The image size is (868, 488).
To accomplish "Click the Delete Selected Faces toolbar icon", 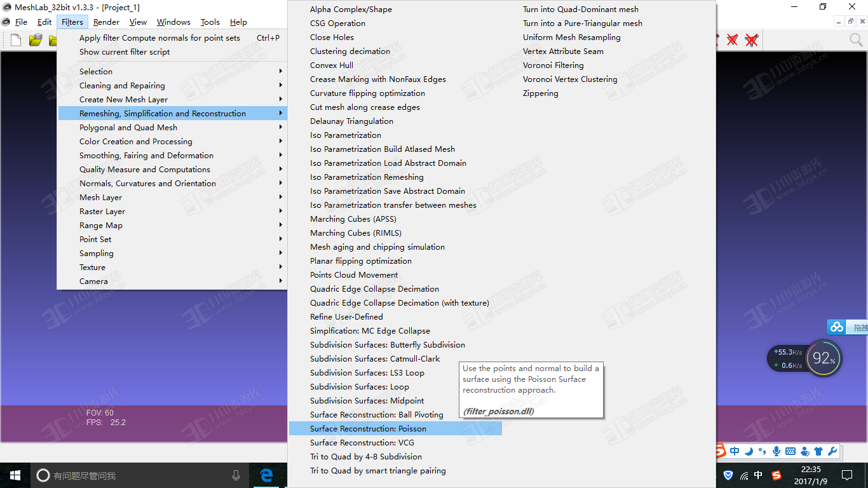I will [x=732, y=40].
